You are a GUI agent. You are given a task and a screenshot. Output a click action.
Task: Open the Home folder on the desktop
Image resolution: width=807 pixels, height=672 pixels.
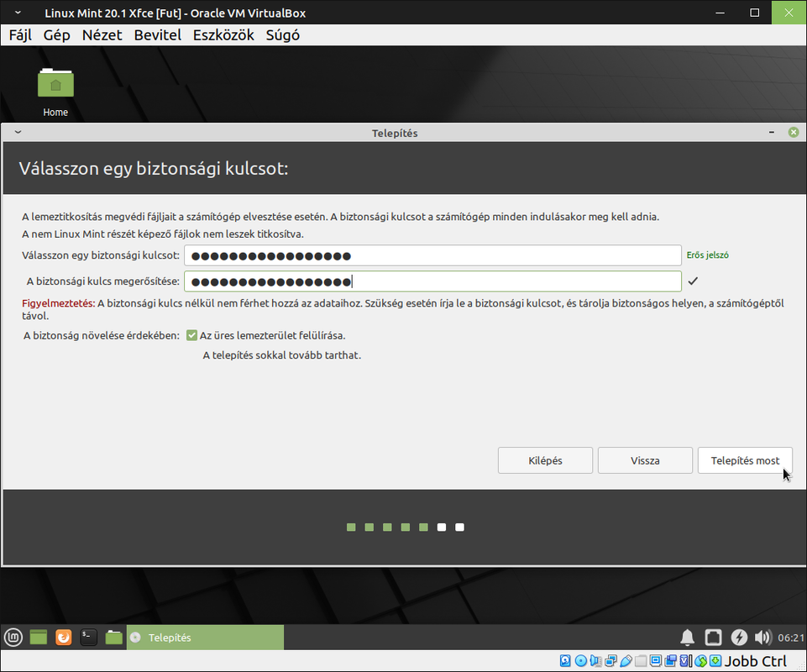55,92
